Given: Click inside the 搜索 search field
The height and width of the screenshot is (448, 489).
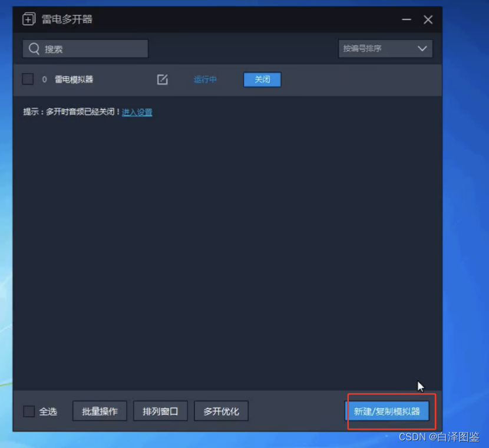Looking at the screenshot, I should point(85,49).
